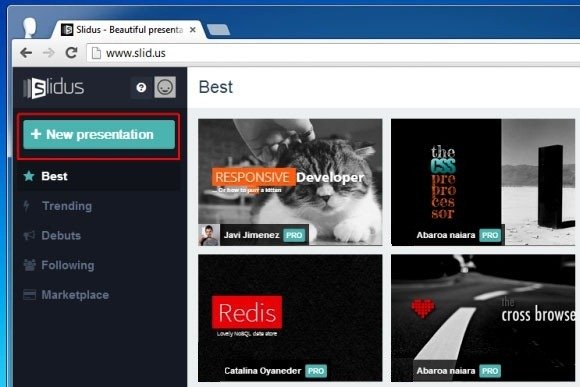Click the Slidus logo
Viewport: 580px width, 387px height.
coord(54,88)
